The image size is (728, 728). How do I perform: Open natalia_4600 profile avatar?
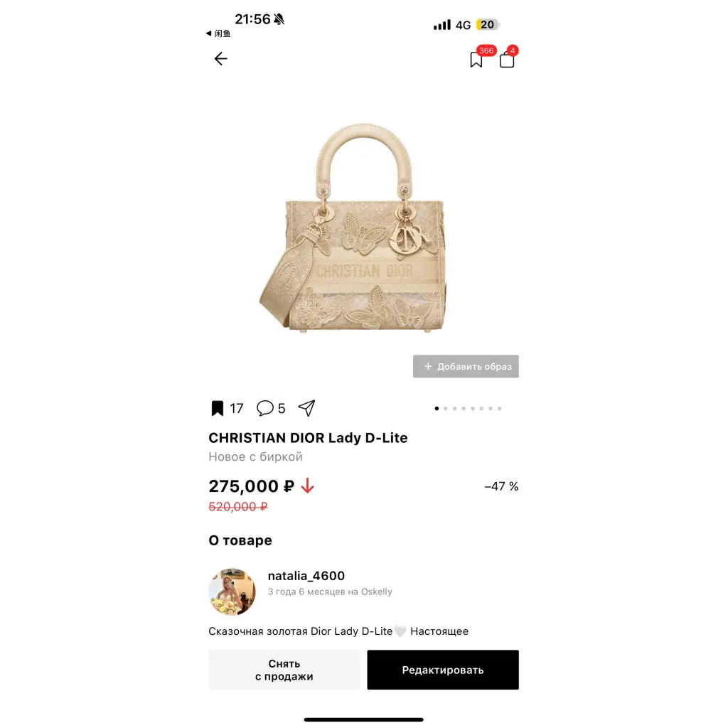point(232,592)
